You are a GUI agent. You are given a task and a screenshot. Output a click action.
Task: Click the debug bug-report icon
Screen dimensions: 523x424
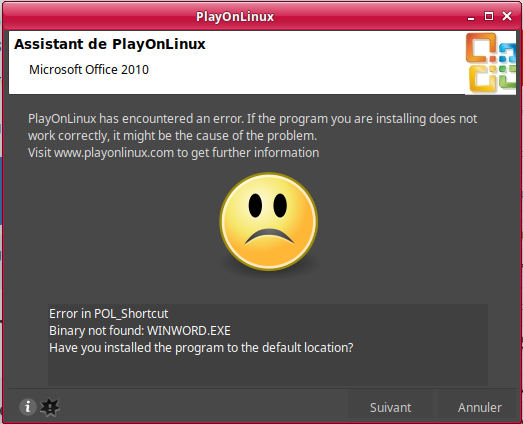pyautogui.click(x=50, y=407)
